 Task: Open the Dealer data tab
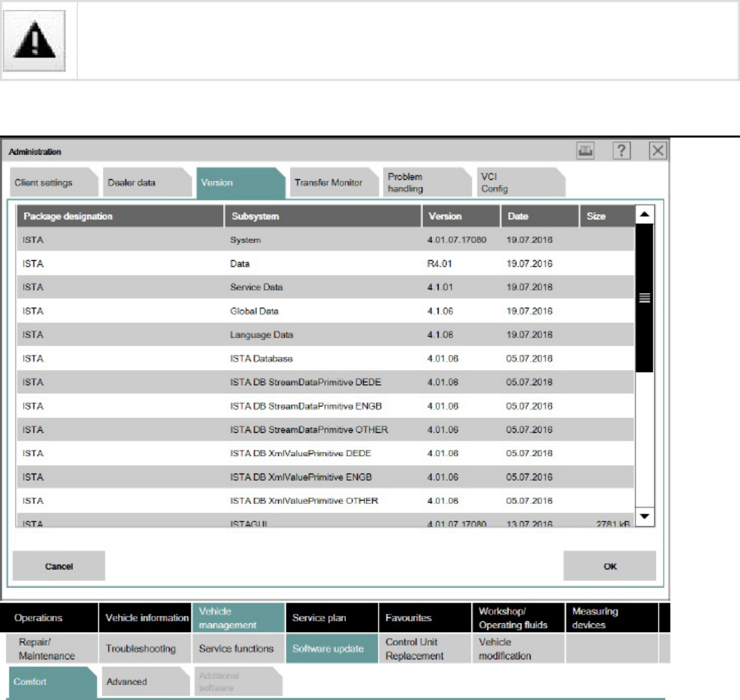(146, 182)
